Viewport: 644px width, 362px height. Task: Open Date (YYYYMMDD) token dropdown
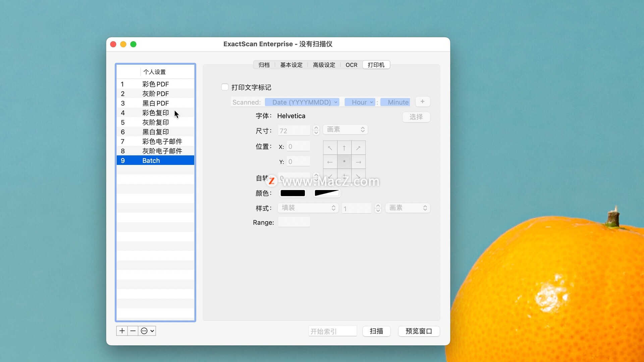302,102
